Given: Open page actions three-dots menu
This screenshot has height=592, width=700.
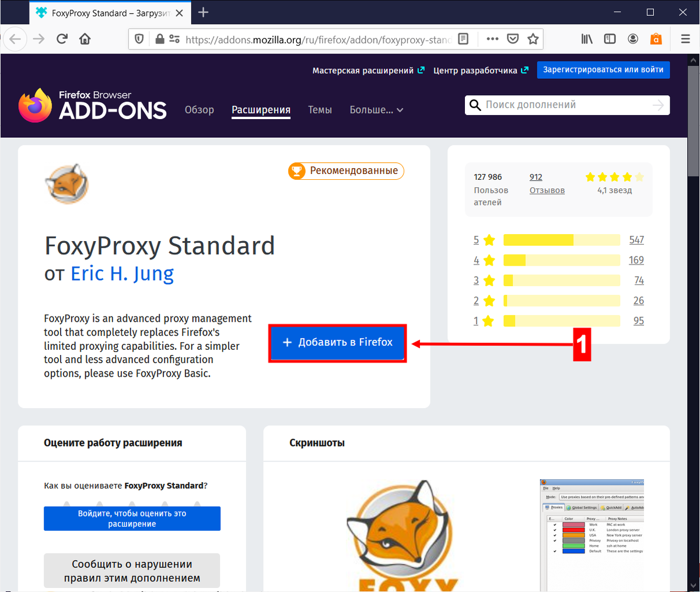Looking at the screenshot, I should 492,39.
